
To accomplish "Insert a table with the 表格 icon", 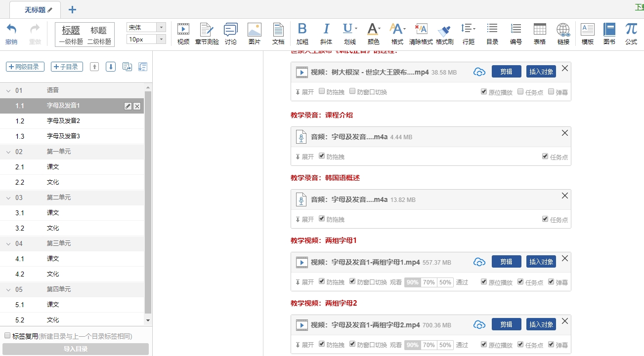I will 540,34.
